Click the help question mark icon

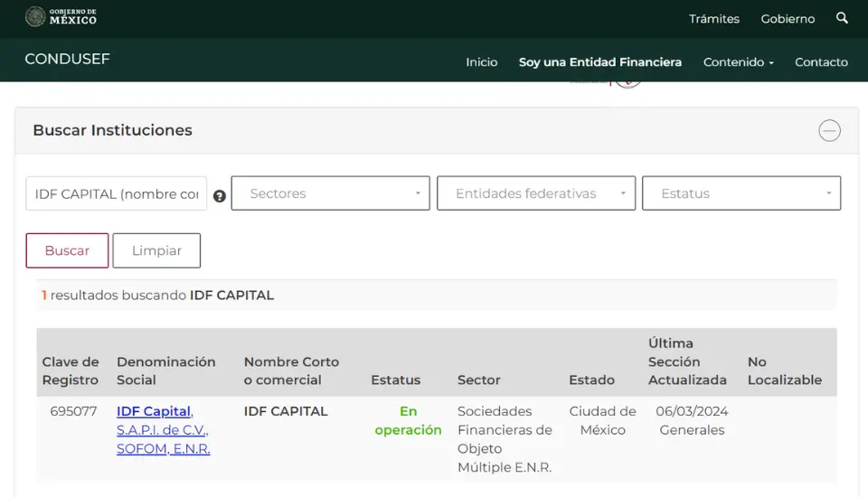coord(219,196)
